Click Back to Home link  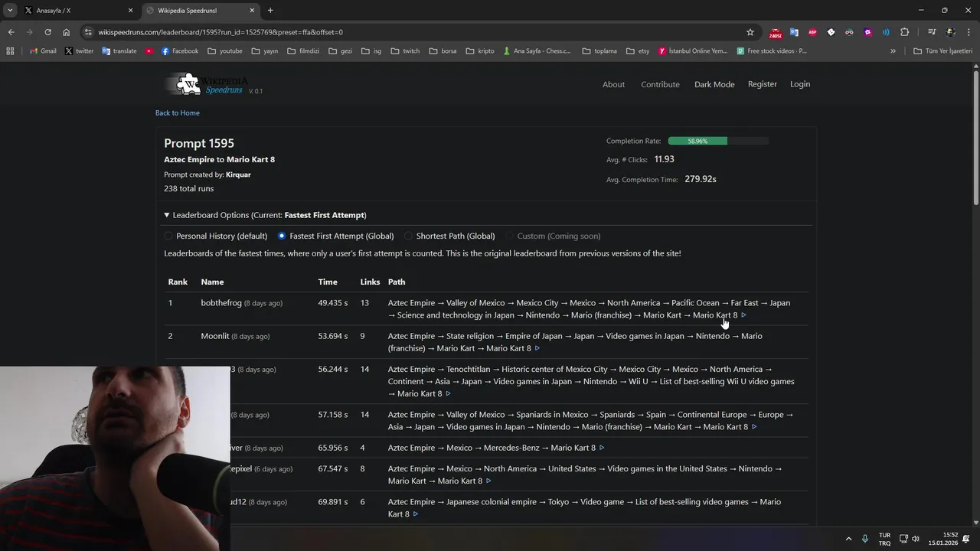178,113
